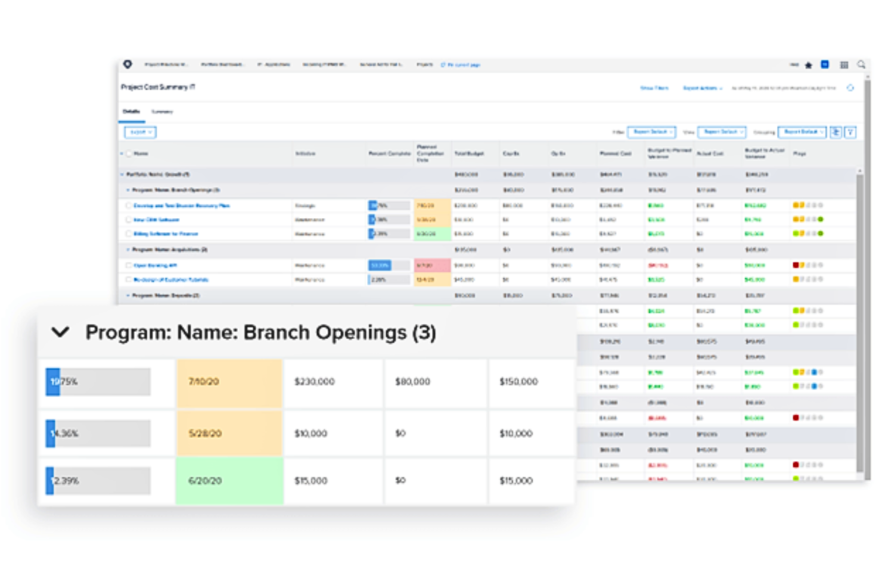Image resolution: width=882 pixels, height=588 pixels.
Task: Click the 2.39% progress bar in zoomed panel
Action: pos(98,481)
